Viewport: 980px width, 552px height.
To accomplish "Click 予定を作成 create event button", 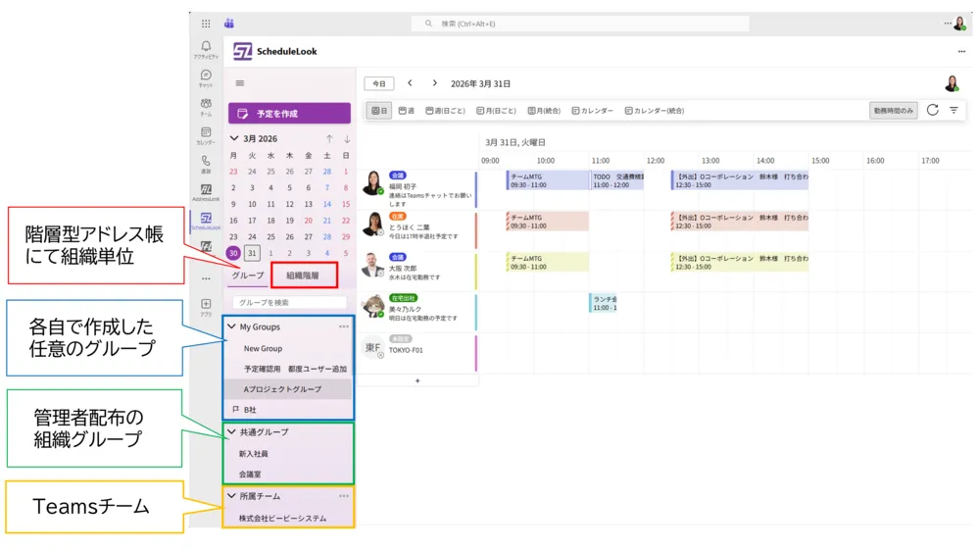I will tap(289, 113).
